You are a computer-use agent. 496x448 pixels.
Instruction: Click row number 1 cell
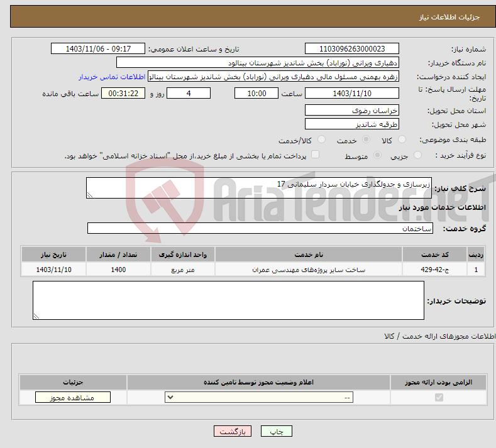click(476, 270)
